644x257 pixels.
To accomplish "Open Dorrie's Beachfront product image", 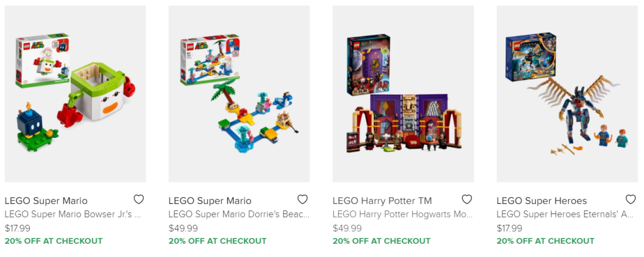I will (x=239, y=94).
